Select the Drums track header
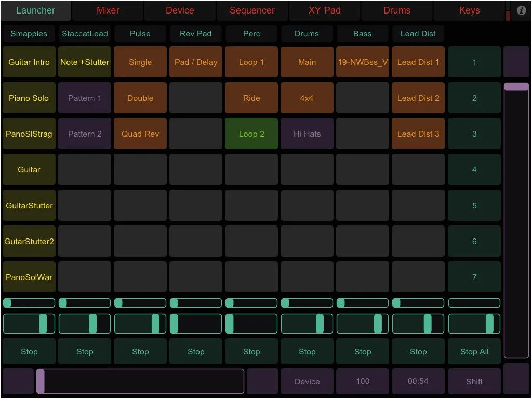 coord(307,34)
